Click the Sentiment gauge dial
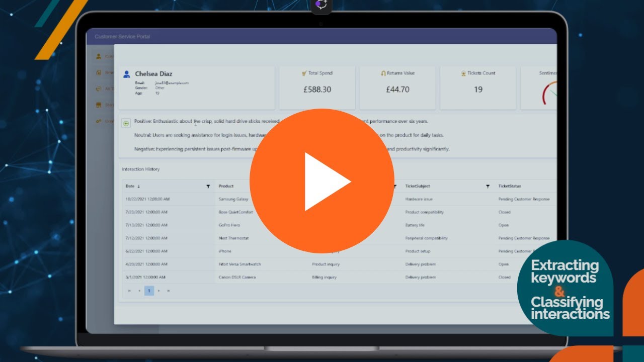This screenshot has width=644, height=362. tap(550, 94)
